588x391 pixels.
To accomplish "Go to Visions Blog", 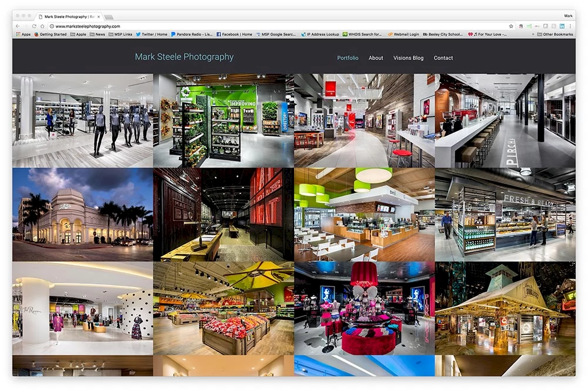I will click(409, 58).
